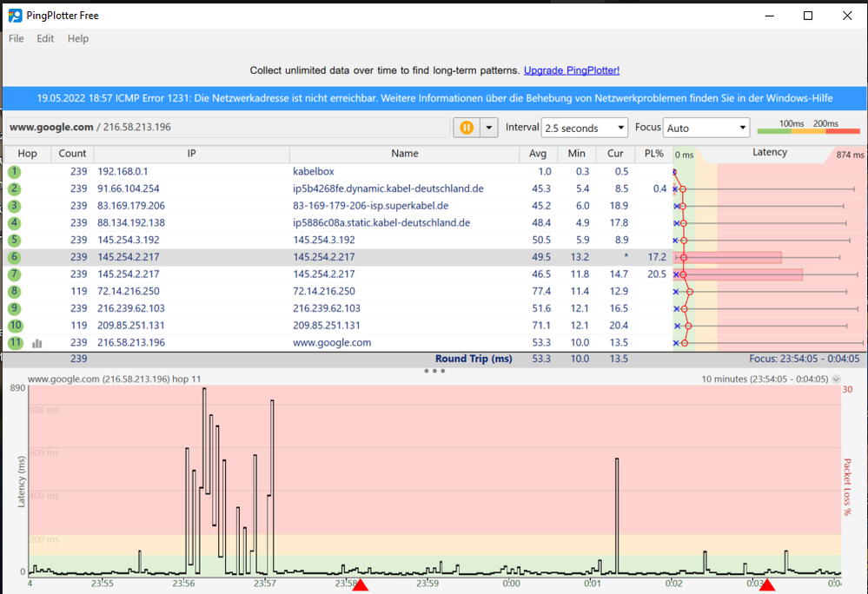Open the dropdown arrow beside pause button
This screenshot has height=594, width=868.
pos(489,128)
